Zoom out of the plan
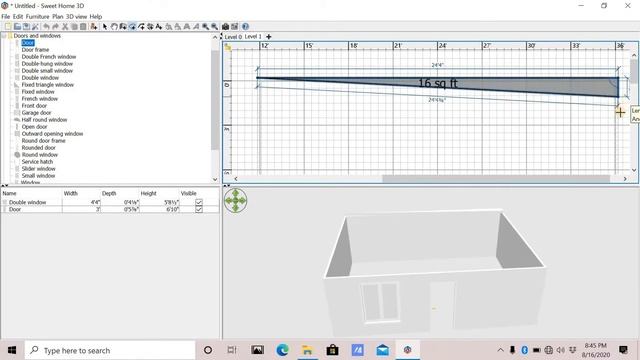 (x=214, y=27)
